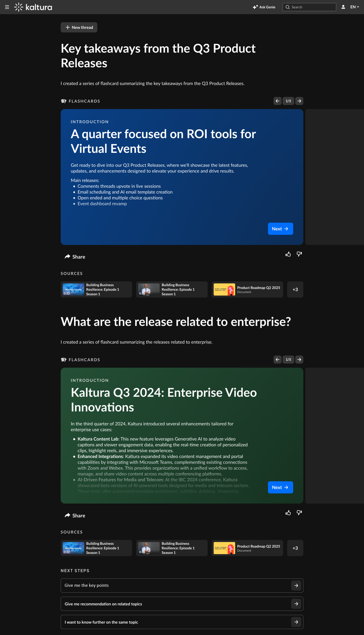The width and height of the screenshot is (364, 635).
Task: Click the Kaltura logo
Action: pos(33,7)
